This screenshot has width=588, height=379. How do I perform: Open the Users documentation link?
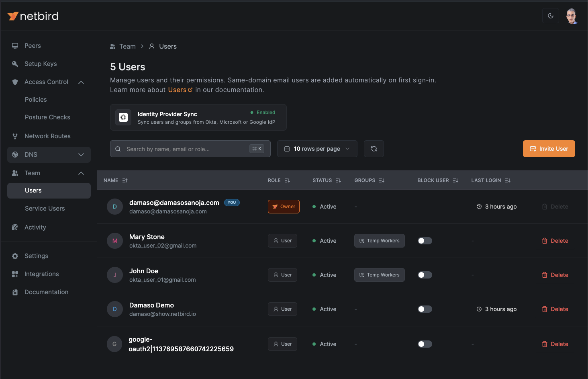[177, 90]
